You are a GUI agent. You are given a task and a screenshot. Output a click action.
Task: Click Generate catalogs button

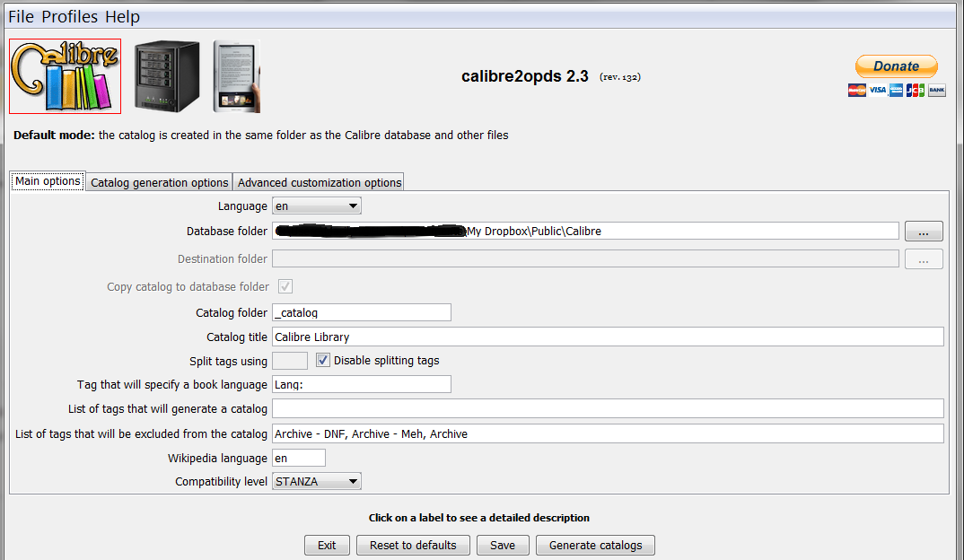[x=595, y=546]
